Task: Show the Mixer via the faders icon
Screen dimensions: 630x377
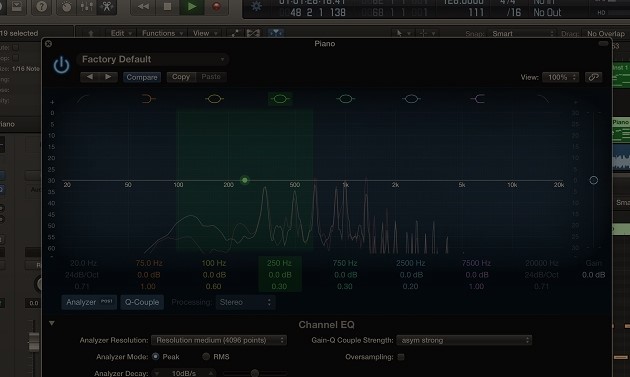Action: pyautogui.click(x=86, y=6)
